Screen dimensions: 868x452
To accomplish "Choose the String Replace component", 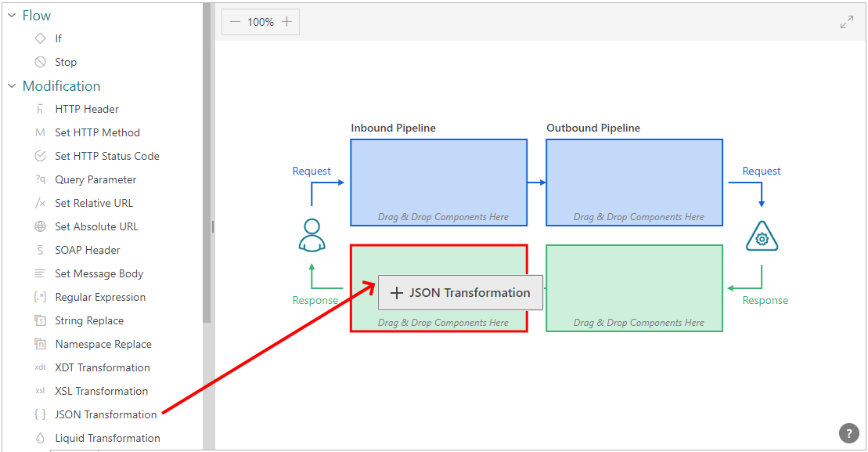I will [x=89, y=320].
